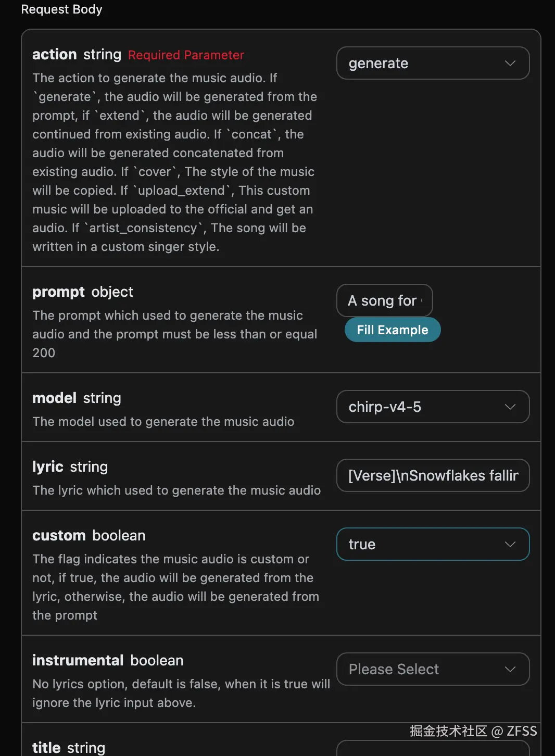Focus the lyric input starting with [Verse]

point(433,475)
